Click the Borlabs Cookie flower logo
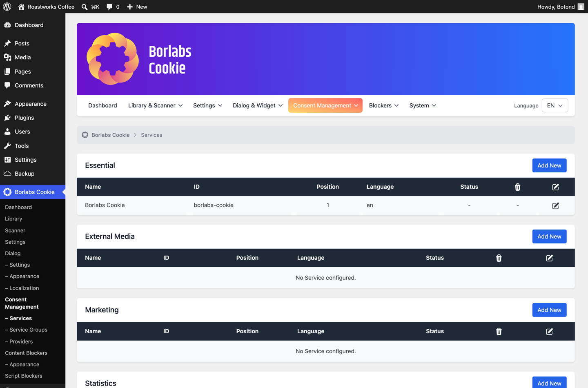 (113, 59)
